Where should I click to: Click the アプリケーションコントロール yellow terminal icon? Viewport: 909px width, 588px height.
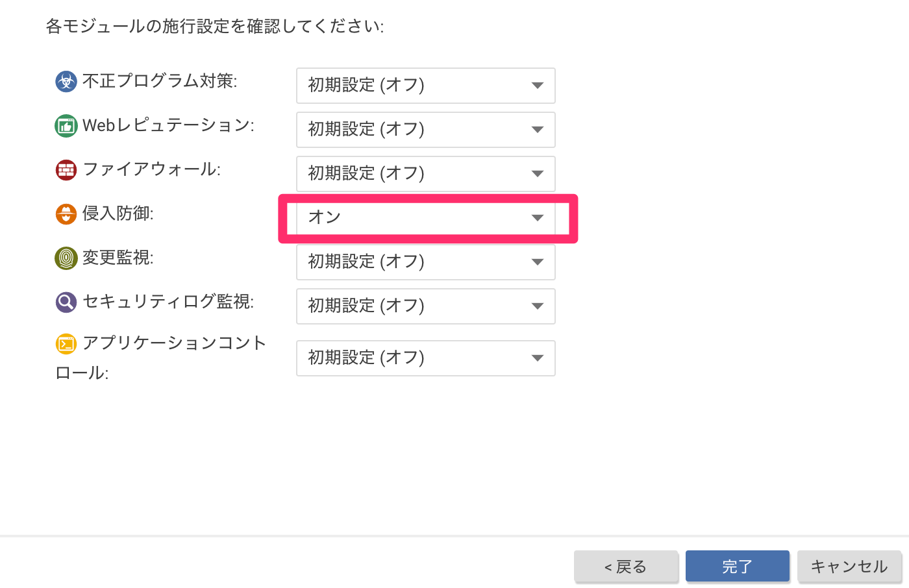coord(66,343)
